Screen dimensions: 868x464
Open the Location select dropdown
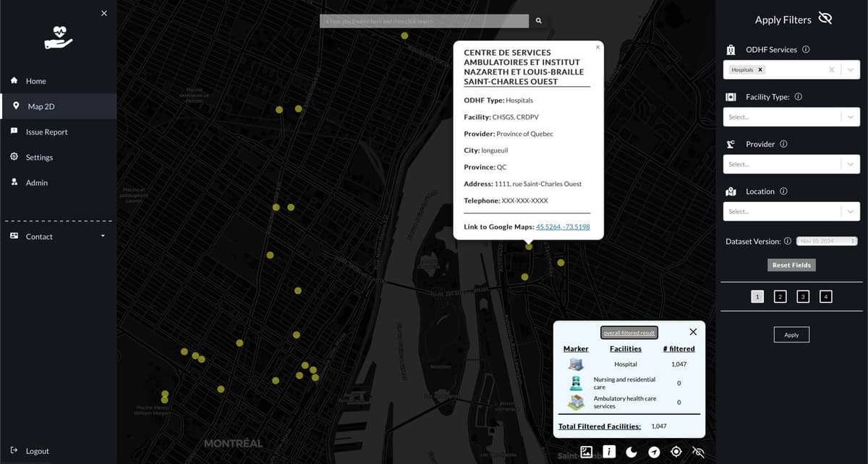pos(791,211)
